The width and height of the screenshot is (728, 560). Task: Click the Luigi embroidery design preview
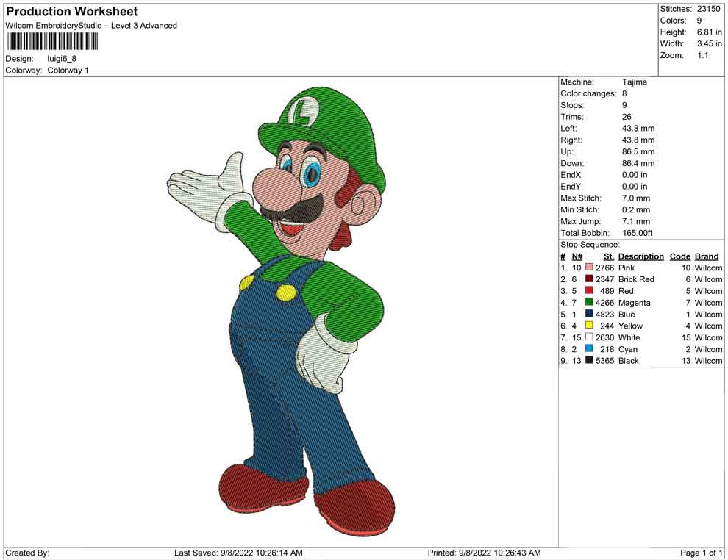[x=281, y=310]
